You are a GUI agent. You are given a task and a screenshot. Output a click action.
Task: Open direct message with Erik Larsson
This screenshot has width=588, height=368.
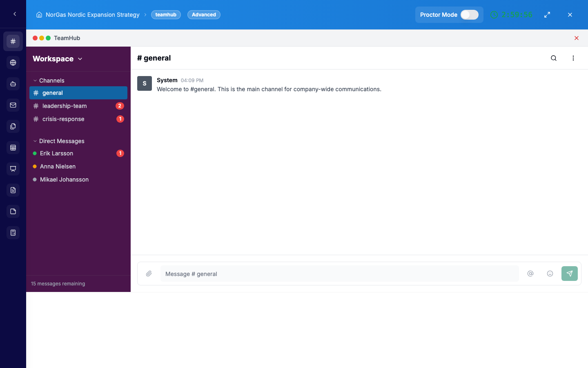click(x=78, y=153)
